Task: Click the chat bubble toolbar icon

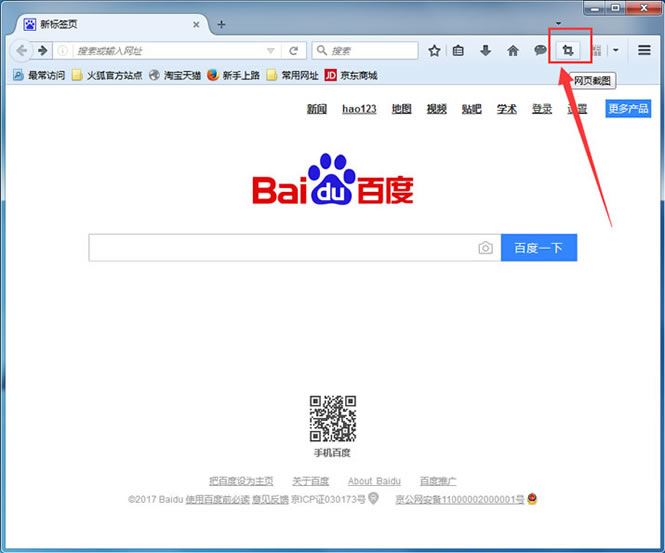Action: [540, 51]
